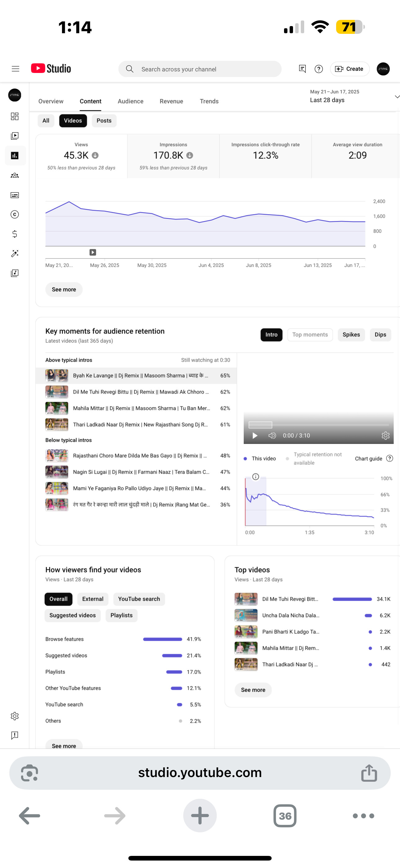Tap the studio.youtube.com address bar

[200, 773]
